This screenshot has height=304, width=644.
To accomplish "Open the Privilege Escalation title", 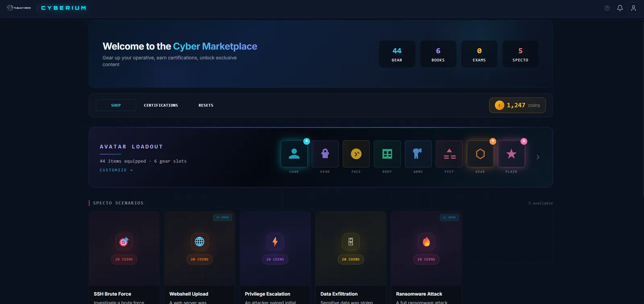I will [x=267, y=294].
